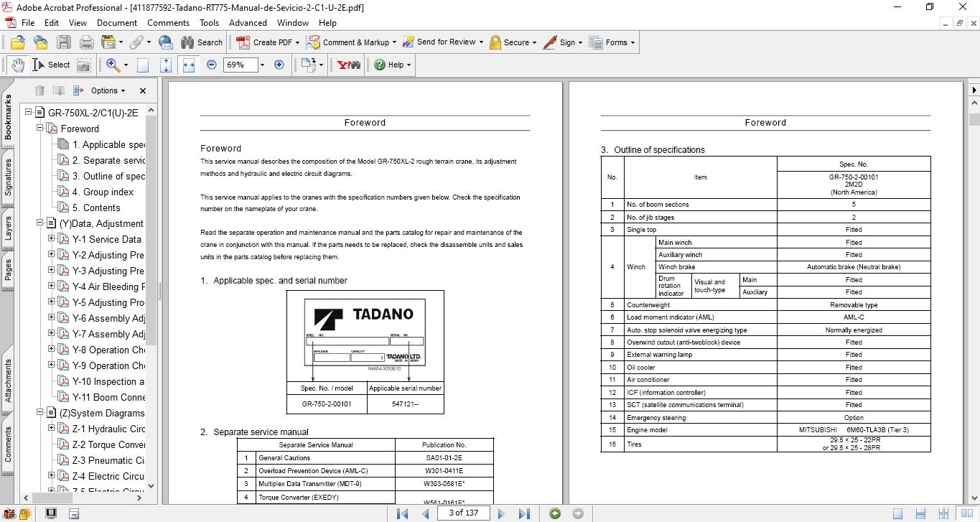Jump to previous view with green arrow

coord(554,513)
